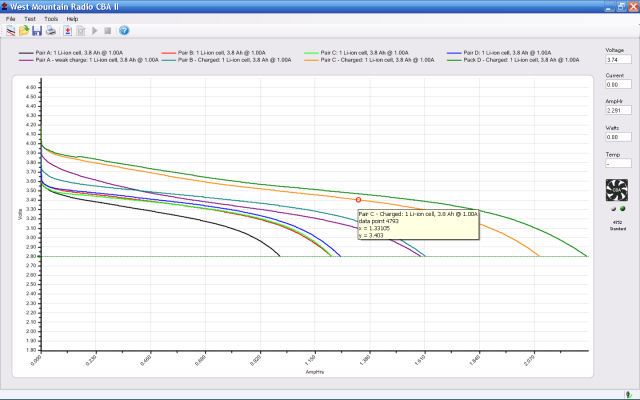This screenshot has height=400, width=640.
Task: Click the 'Voltage' label
Action: (614, 50)
